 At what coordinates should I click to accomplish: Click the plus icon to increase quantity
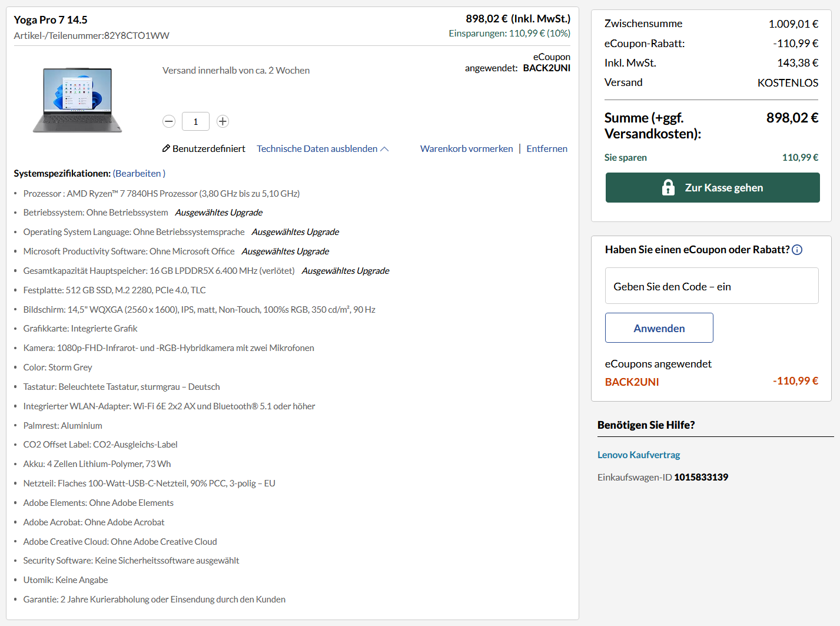223,121
